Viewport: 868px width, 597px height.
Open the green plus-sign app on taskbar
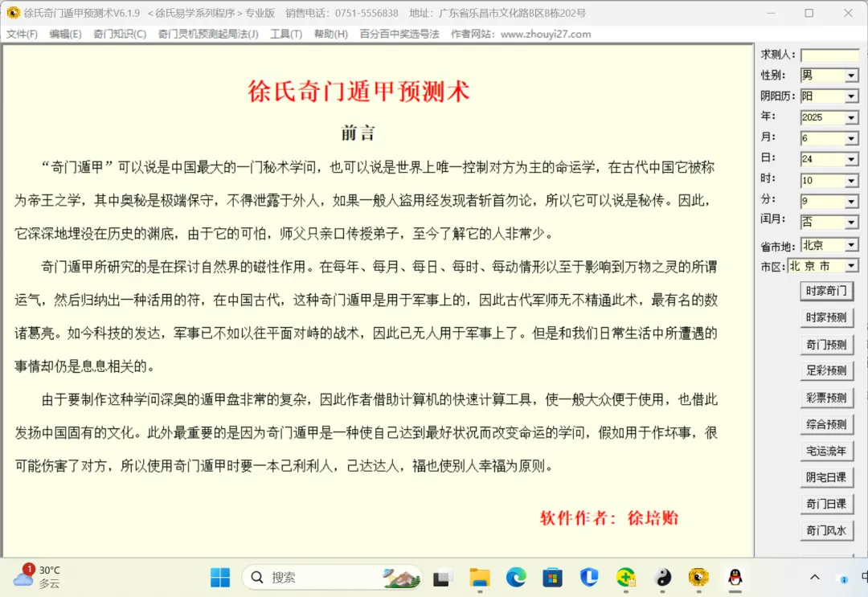[625, 577]
